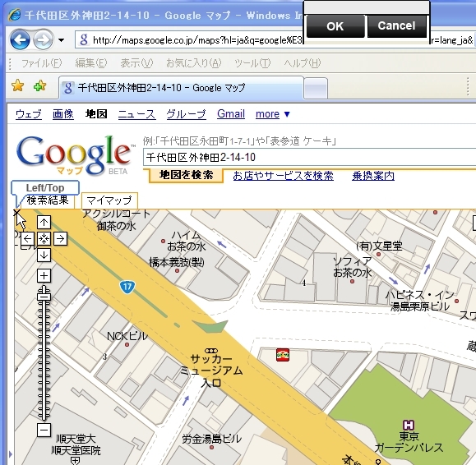Click the Favorites star icon
Viewport: 476px width, 465px height.
tap(17, 86)
